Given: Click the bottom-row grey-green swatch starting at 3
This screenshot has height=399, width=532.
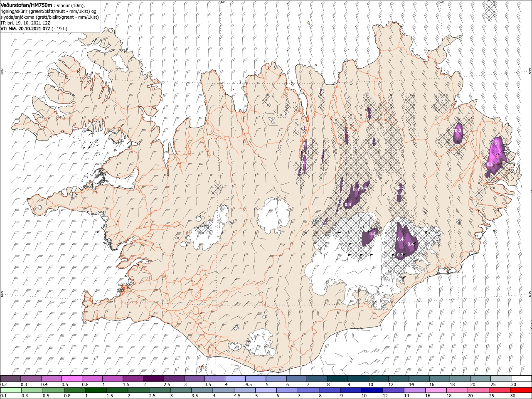Looking at the screenshot, I should (x=180, y=390).
